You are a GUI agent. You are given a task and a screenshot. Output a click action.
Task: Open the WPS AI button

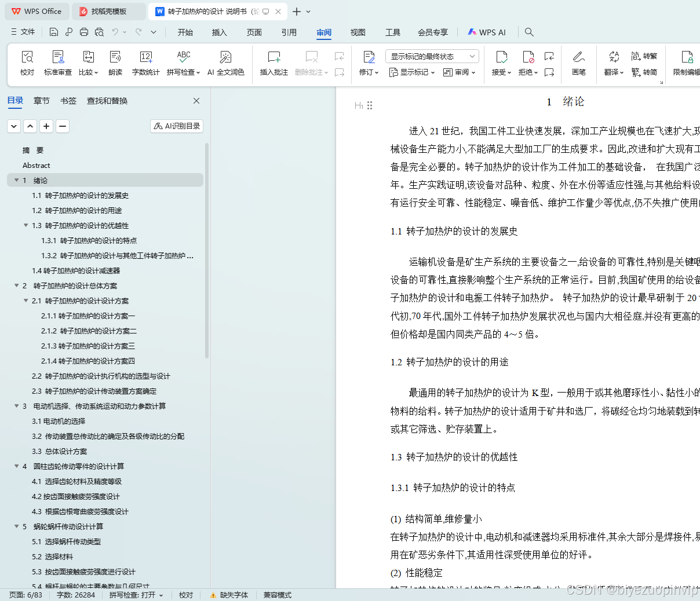point(487,32)
